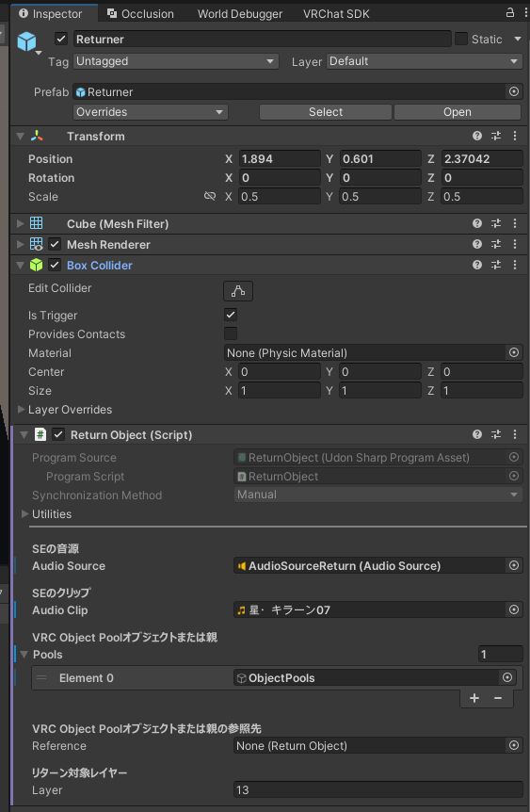Open Box Collider presets icon
The height and width of the screenshot is (812, 530).
pos(496,265)
